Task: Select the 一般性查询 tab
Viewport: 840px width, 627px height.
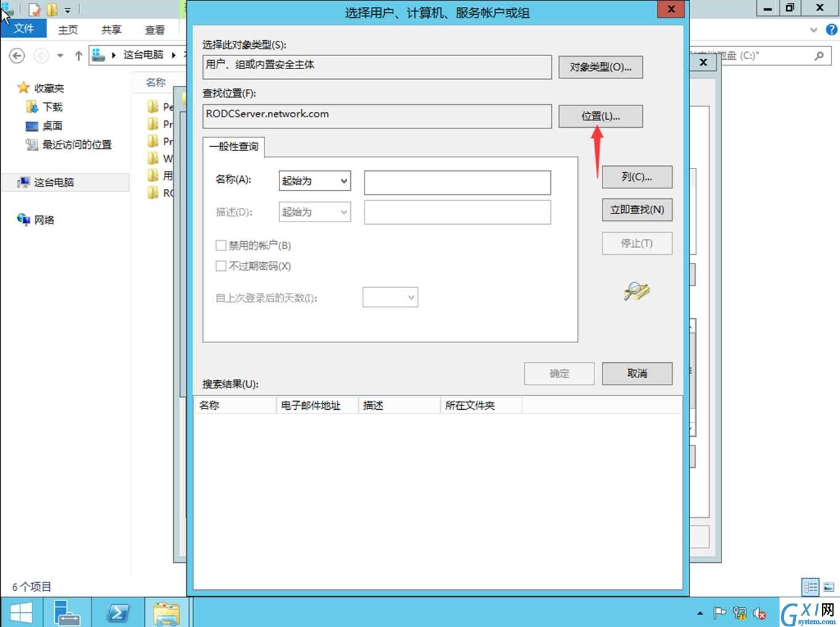Action: pyautogui.click(x=234, y=147)
